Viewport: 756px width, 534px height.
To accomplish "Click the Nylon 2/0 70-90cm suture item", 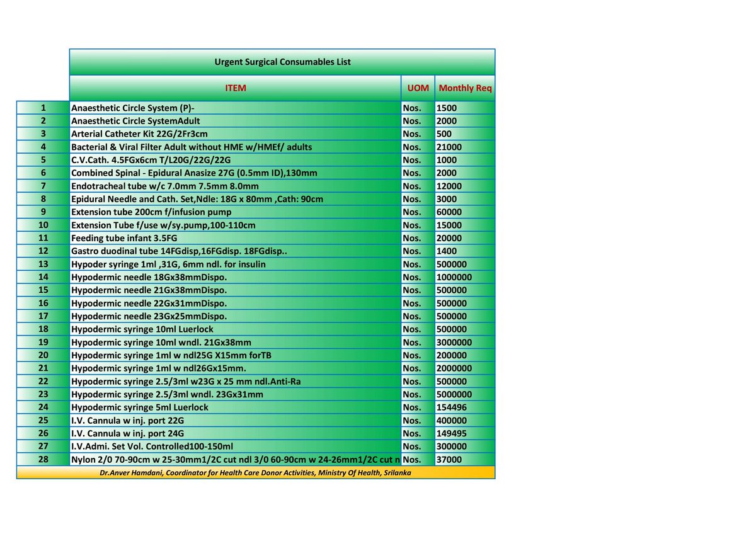I will 236,460.
